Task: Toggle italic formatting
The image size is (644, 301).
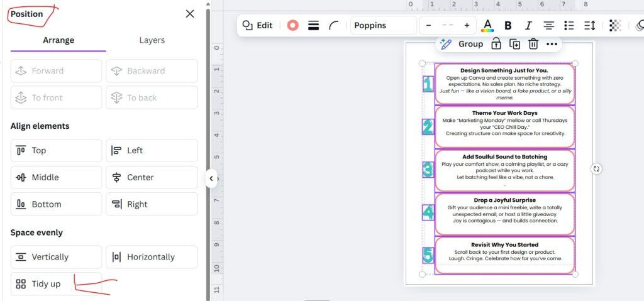Action: pyautogui.click(x=528, y=26)
